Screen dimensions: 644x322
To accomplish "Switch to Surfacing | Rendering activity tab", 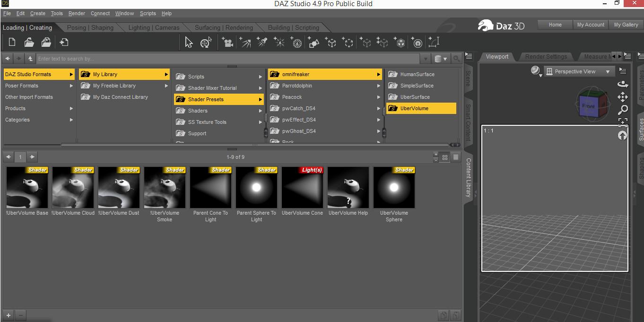I will [x=224, y=27].
